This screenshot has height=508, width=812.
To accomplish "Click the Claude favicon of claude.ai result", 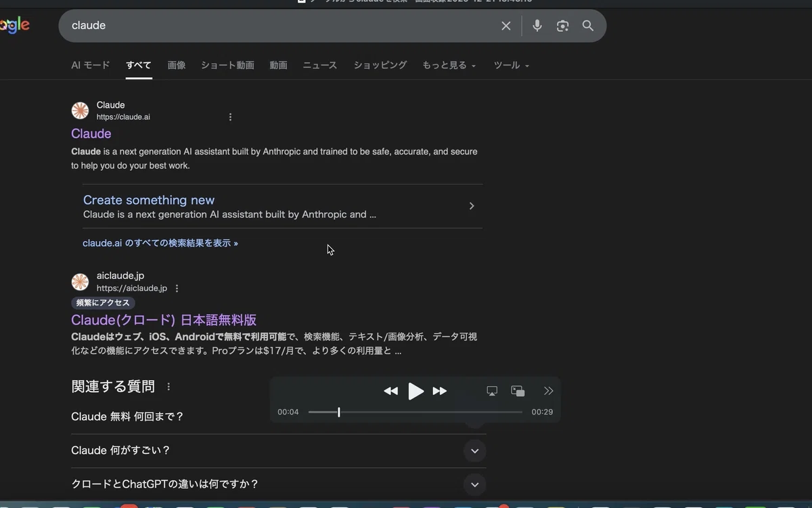I will [x=81, y=110].
